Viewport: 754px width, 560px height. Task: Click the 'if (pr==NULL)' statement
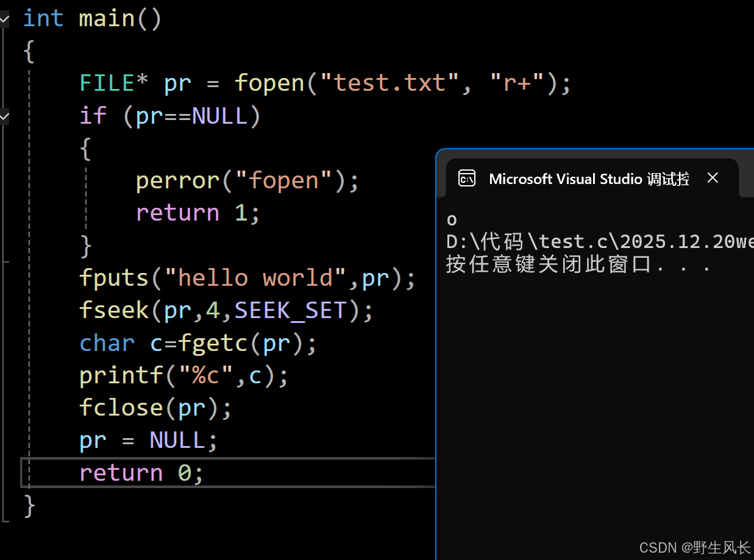(170, 115)
